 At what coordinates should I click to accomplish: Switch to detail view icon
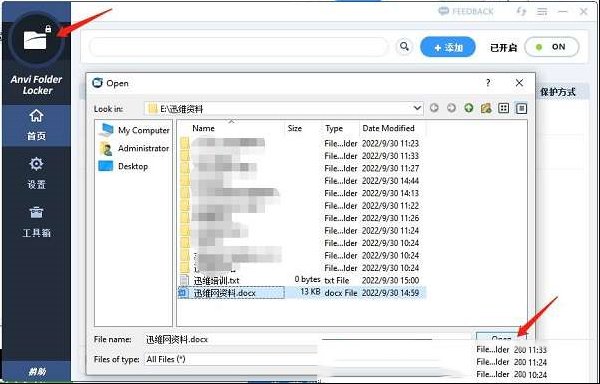521,108
